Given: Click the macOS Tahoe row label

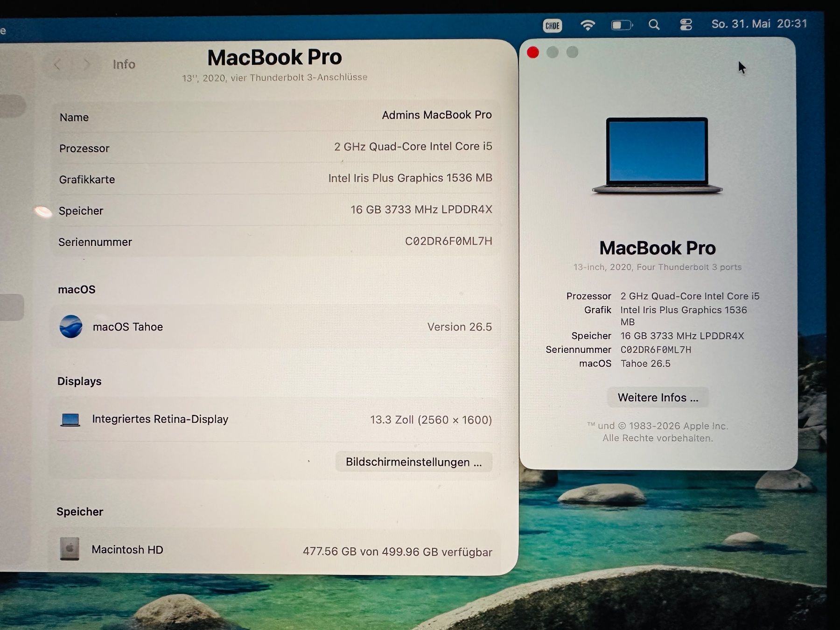Looking at the screenshot, I should pyautogui.click(x=128, y=327).
